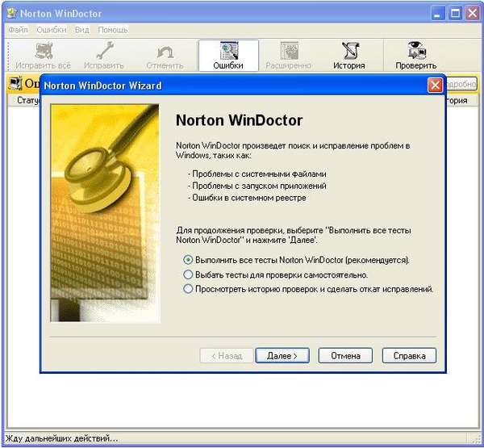
Task: Click the Norton WinDoctor title bar icon
Action: [12, 13]
